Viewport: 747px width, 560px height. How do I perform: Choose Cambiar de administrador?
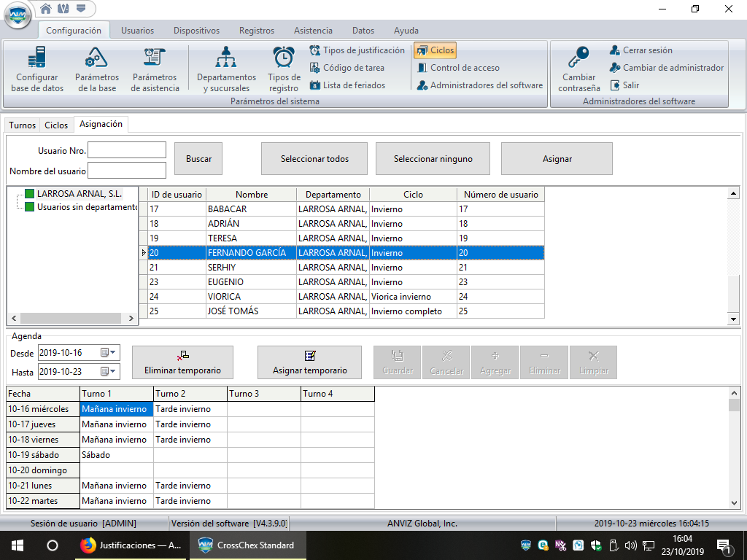tap(667, 68)
